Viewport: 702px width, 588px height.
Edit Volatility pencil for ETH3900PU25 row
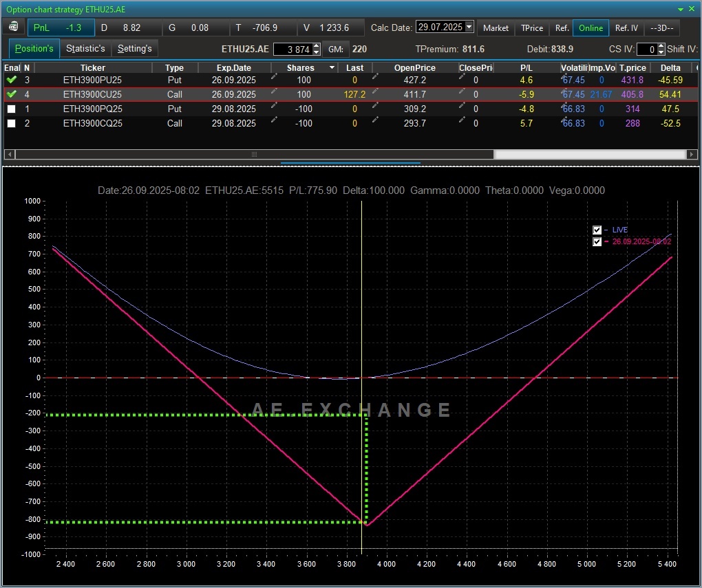(564, 78)
